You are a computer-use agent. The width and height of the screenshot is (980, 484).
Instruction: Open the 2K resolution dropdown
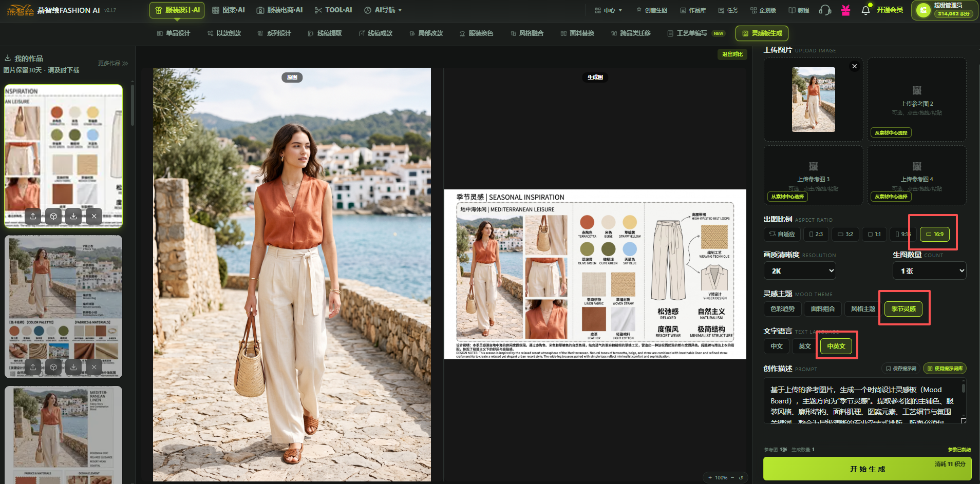(x=800, y=271)
